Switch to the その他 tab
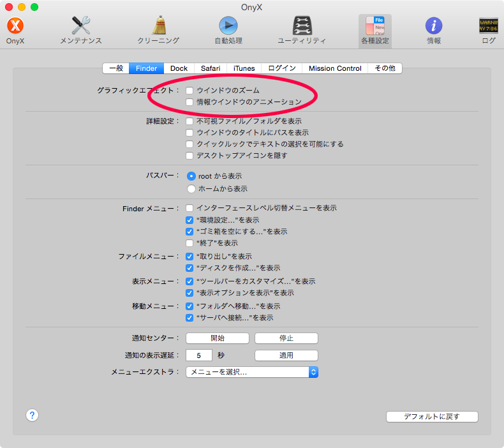The image size is (504, 448). click(x=385, y=68)
